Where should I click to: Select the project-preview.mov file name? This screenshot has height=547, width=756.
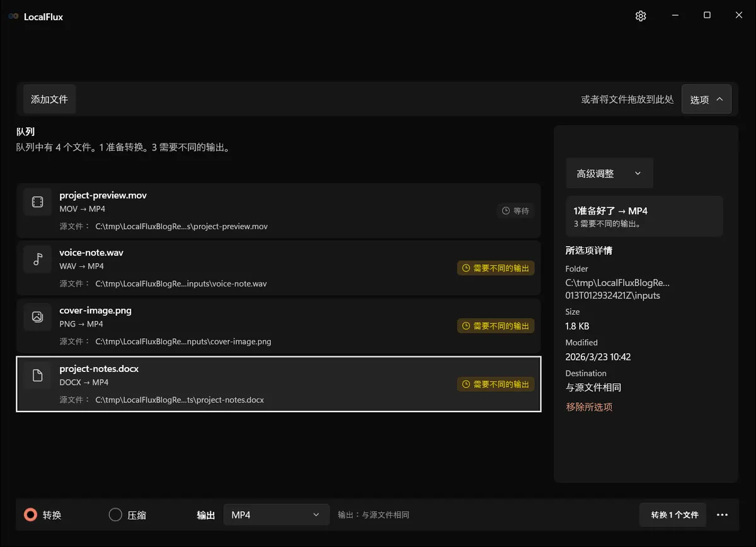click(103, 195)
